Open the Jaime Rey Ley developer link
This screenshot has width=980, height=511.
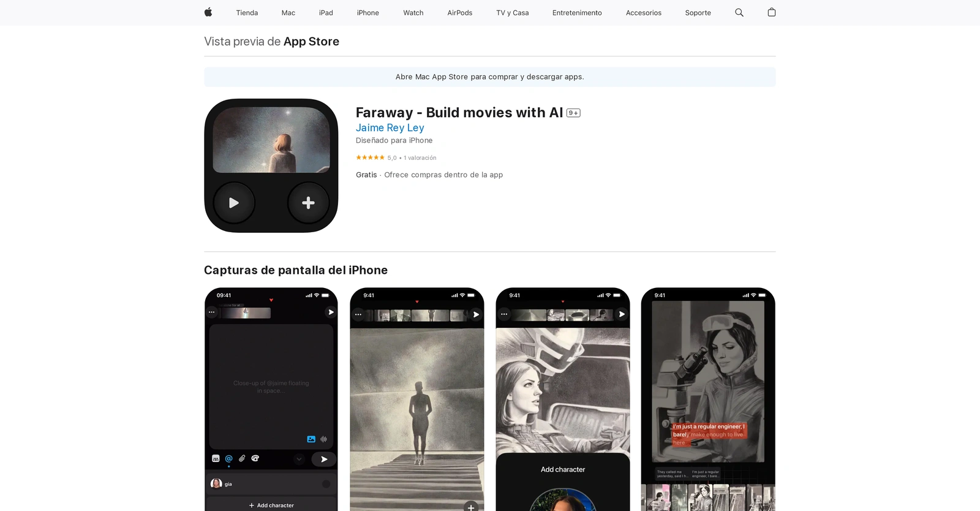[390, 127]
